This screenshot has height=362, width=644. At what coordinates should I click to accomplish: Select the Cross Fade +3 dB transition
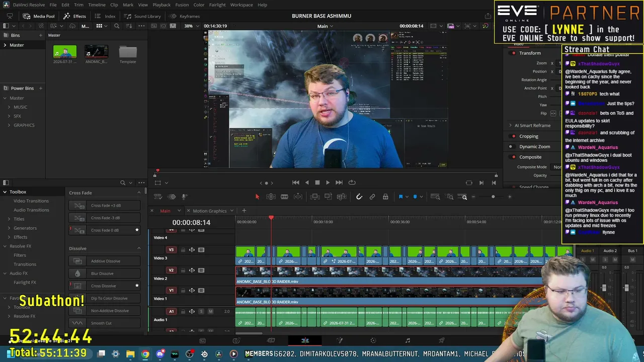(105, 206)
